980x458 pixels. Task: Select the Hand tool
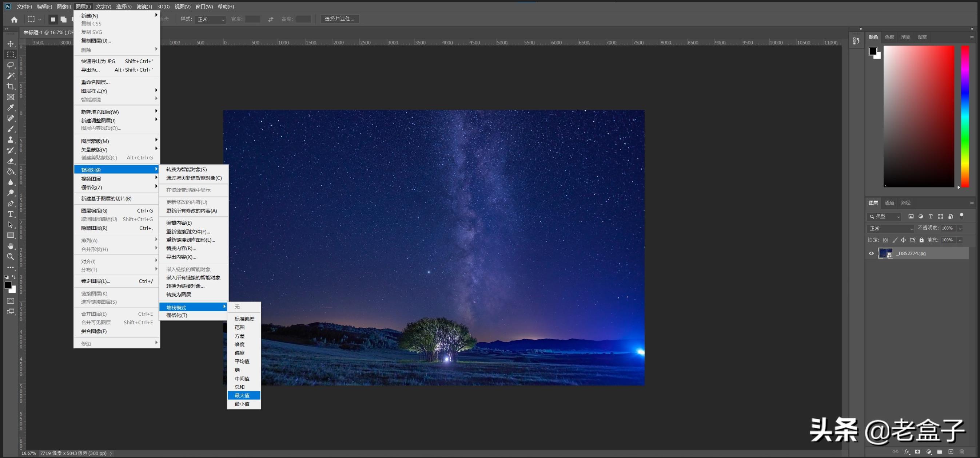point(11,246)
